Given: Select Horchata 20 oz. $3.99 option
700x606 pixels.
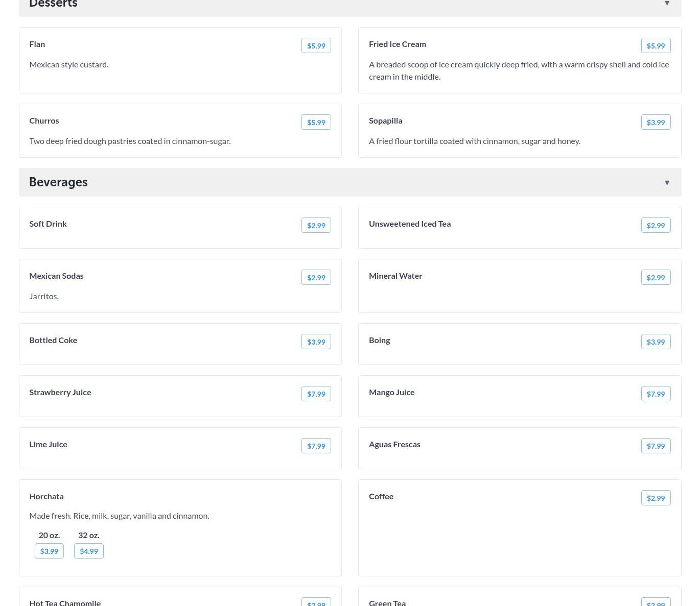Looking at the screenshot, I should (49, 551).
